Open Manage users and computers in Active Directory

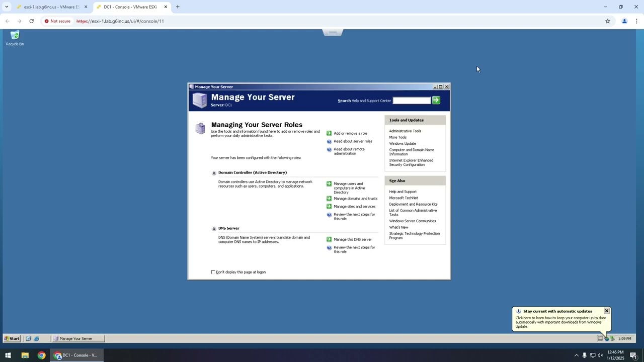coord(349,188)
